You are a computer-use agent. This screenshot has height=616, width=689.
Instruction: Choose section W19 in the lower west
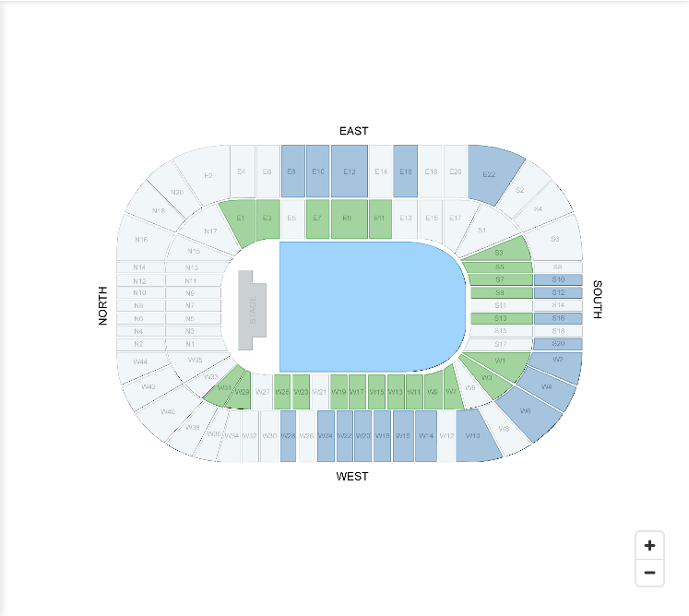coord(339,392)
